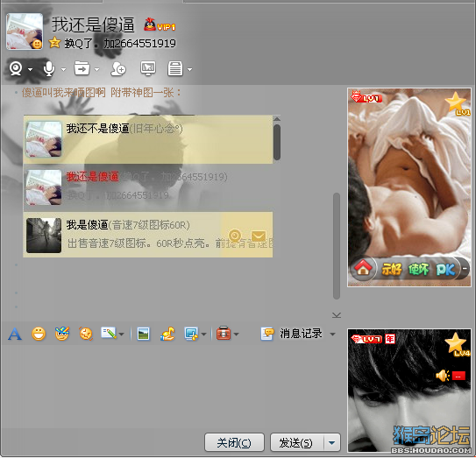476x458 pixels.
Task: Select contact 我是傻逼 in the list
Action: tap(148, 235)
